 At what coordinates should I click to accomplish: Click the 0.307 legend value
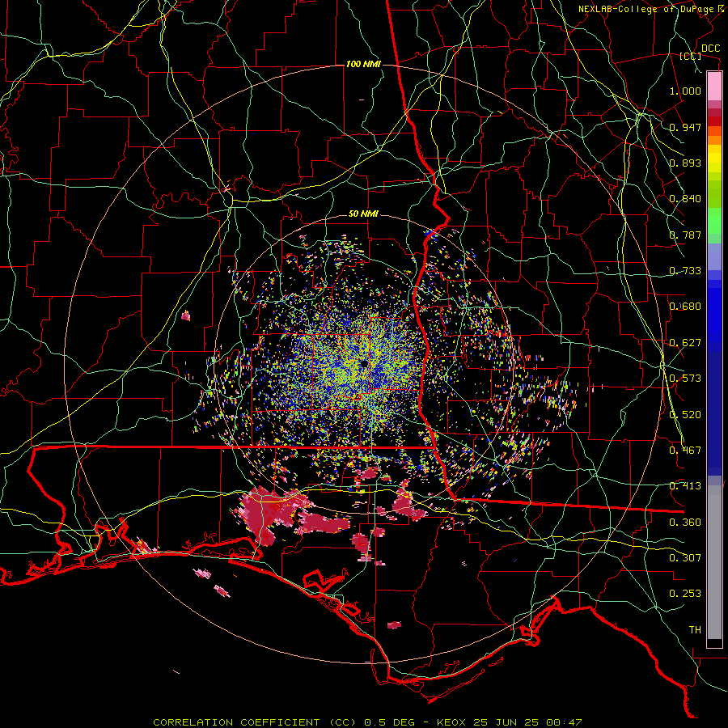coord(685,557)
